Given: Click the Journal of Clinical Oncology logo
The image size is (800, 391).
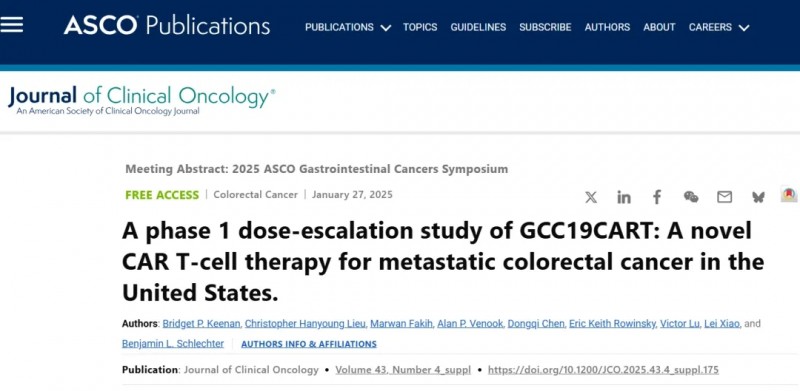Looking at the screenshot, I should pyautogui.click(x=141, y=100).
